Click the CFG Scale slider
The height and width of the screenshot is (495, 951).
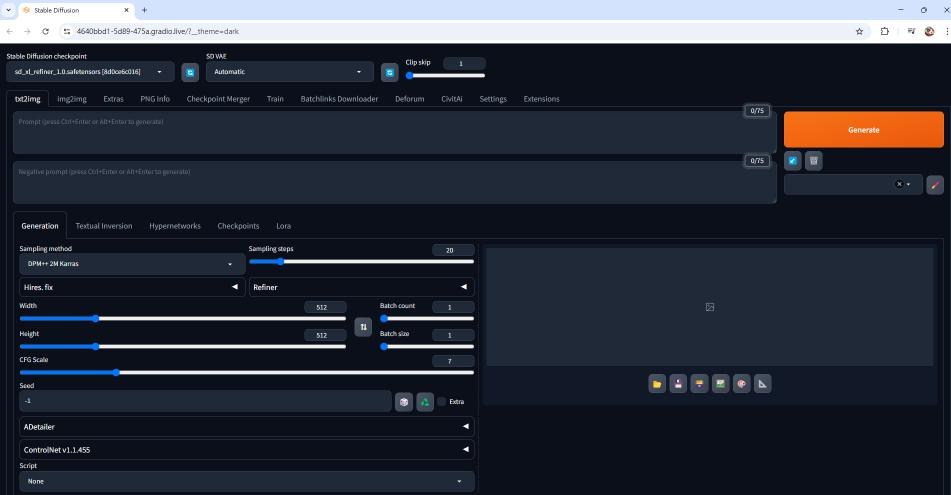246,372
